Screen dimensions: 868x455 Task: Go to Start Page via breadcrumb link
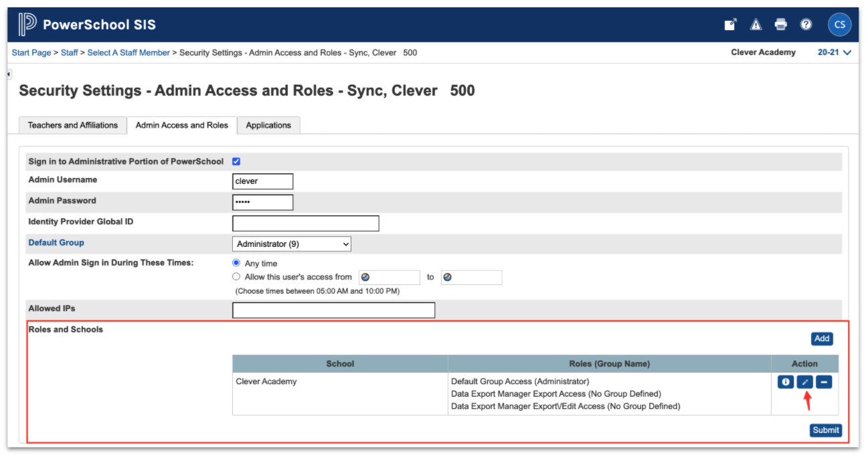point(31,52)
